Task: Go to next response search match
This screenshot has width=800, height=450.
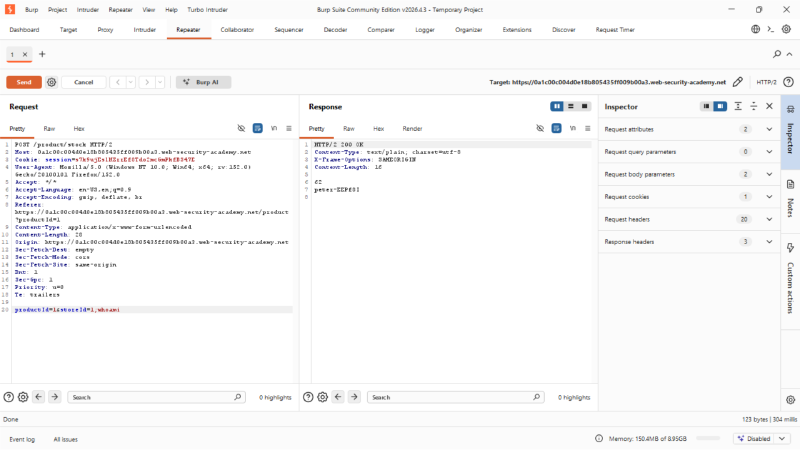Action: [354, 397]
